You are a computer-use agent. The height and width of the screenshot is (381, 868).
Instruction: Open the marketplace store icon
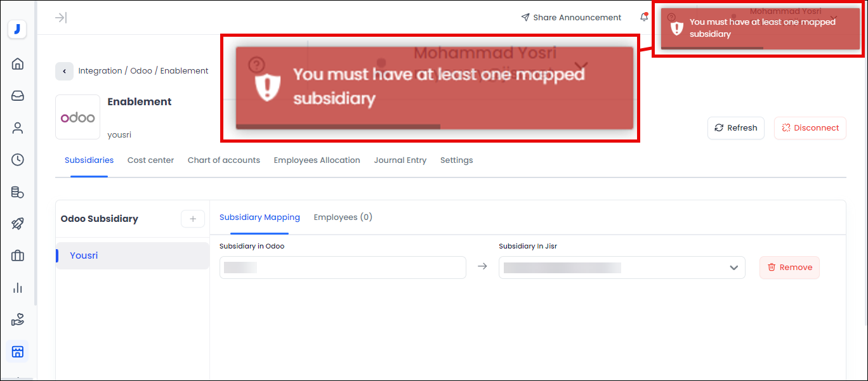coord(18,351)
